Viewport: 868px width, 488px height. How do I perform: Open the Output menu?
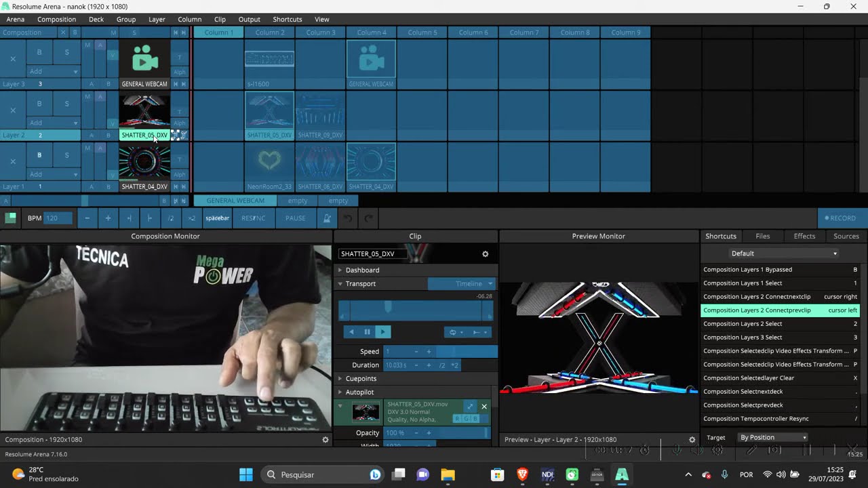pos(249,20)
